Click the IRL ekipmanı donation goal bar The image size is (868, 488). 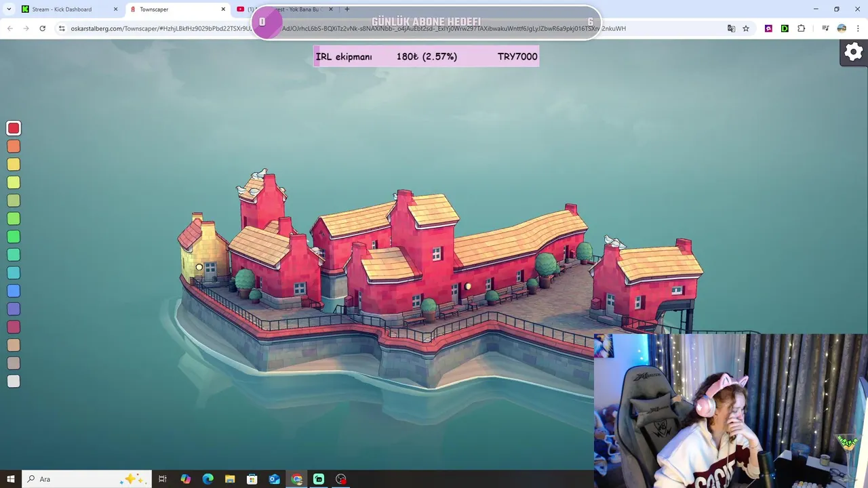(x=427, y=56)
